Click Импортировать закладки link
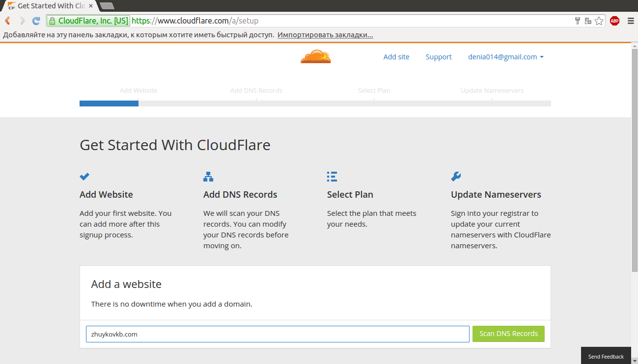 [x=325, y=35]
